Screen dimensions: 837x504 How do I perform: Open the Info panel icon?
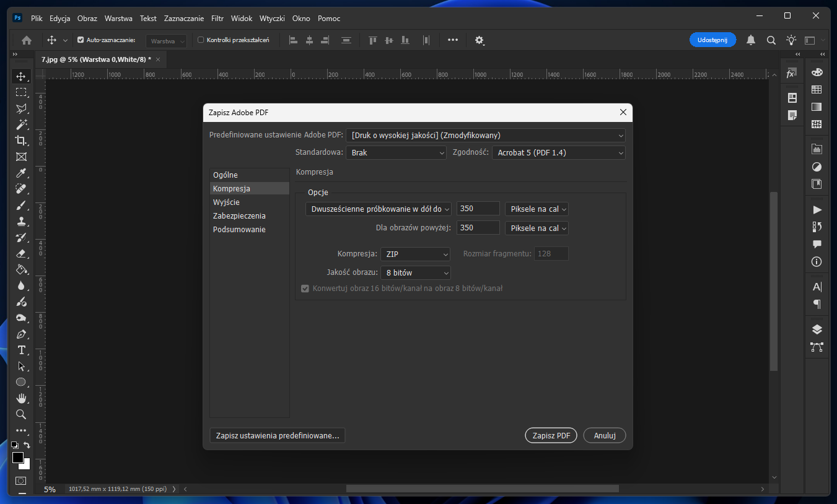point(817,262)
